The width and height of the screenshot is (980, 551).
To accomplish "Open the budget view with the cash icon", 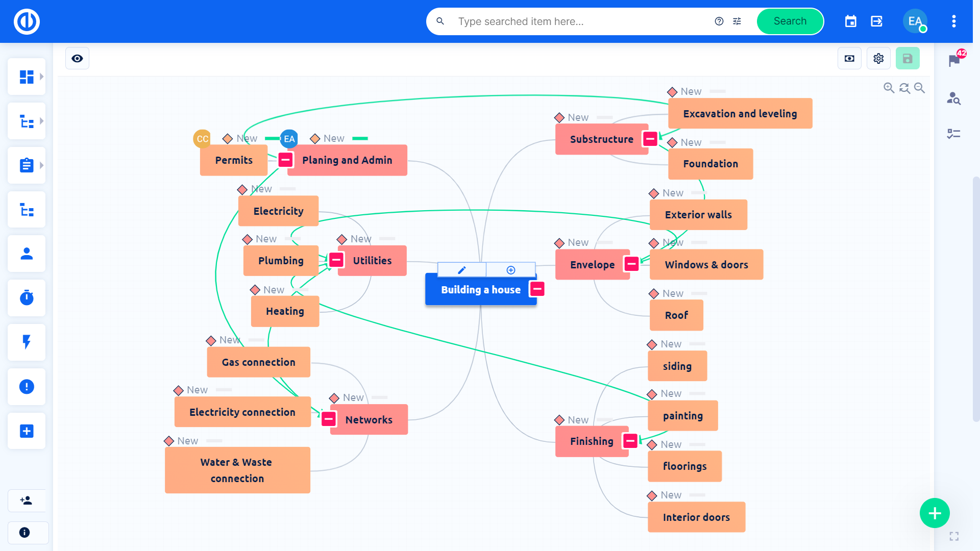I will point(849,58).
